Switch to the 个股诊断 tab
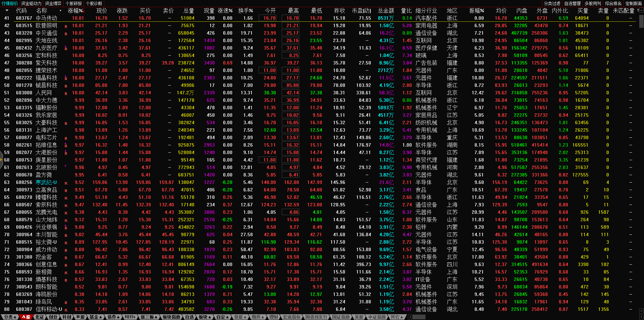 (94, 3)
